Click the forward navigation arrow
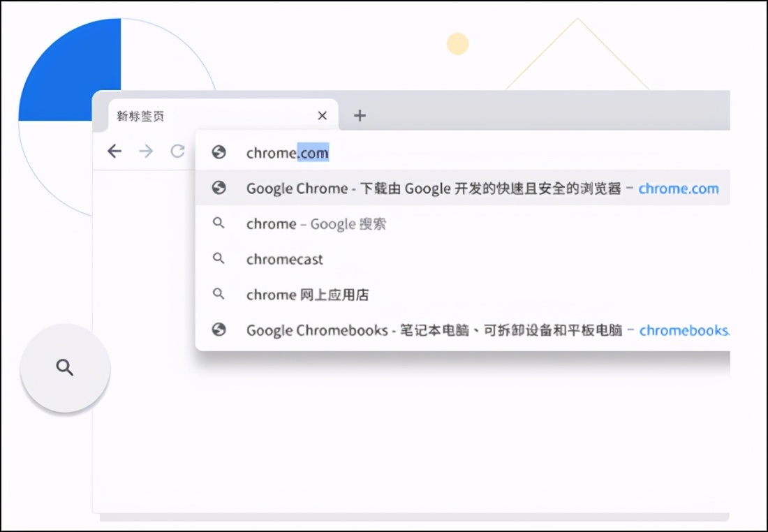Viewport: 768px width, 532px height. coord(146,152)
